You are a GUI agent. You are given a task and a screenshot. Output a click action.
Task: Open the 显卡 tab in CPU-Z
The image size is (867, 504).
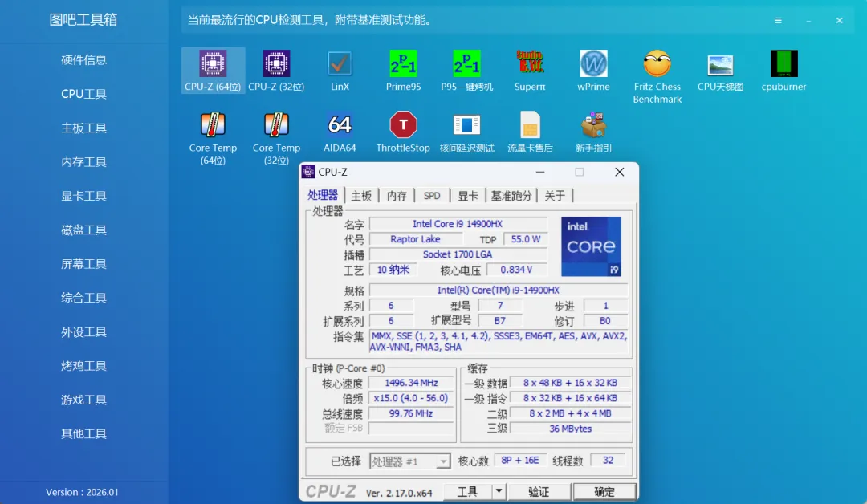click(x=468, y=196)
